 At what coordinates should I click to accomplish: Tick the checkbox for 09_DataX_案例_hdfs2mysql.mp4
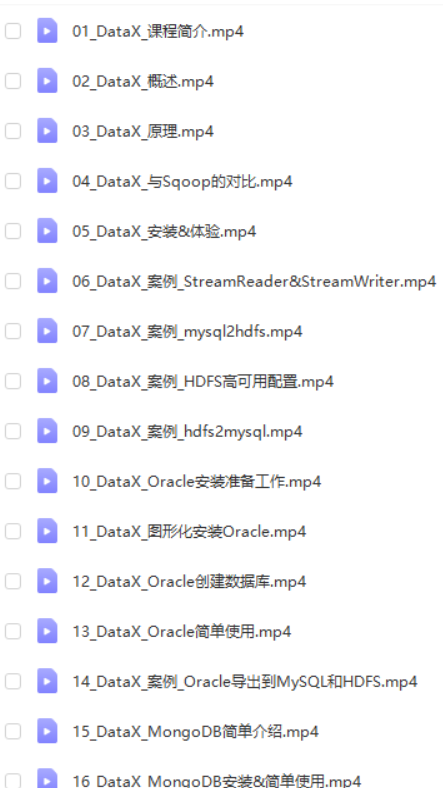13,431
